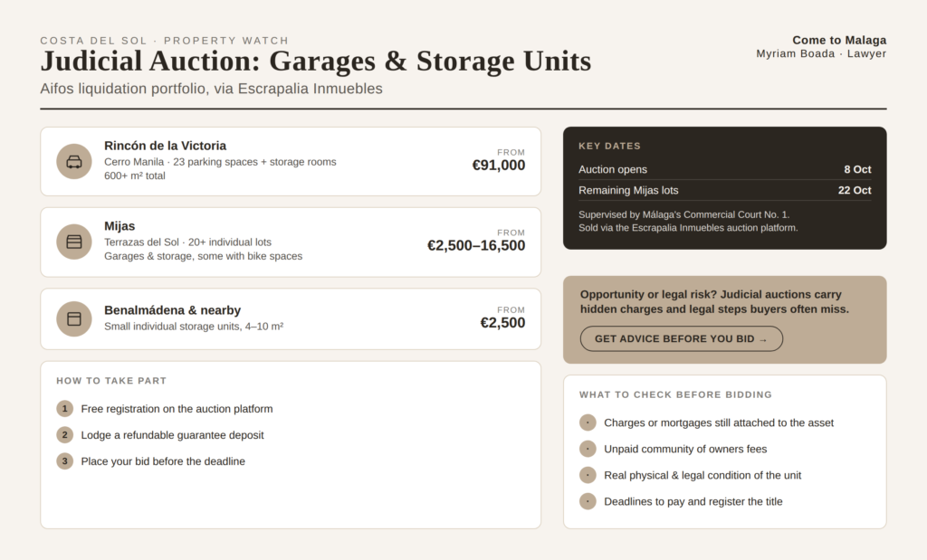Click the HOW TO TAKE PART heading
927x560 pixels.
coord(111,381)
